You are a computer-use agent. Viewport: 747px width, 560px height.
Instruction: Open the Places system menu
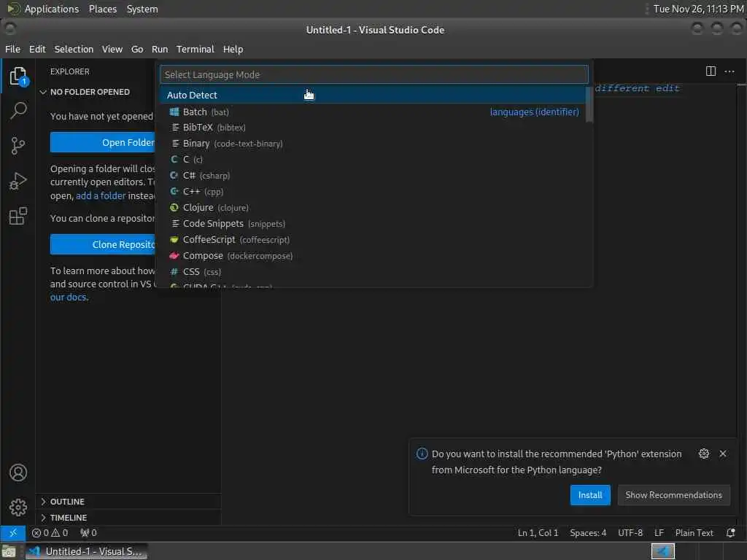click(102, 9)
